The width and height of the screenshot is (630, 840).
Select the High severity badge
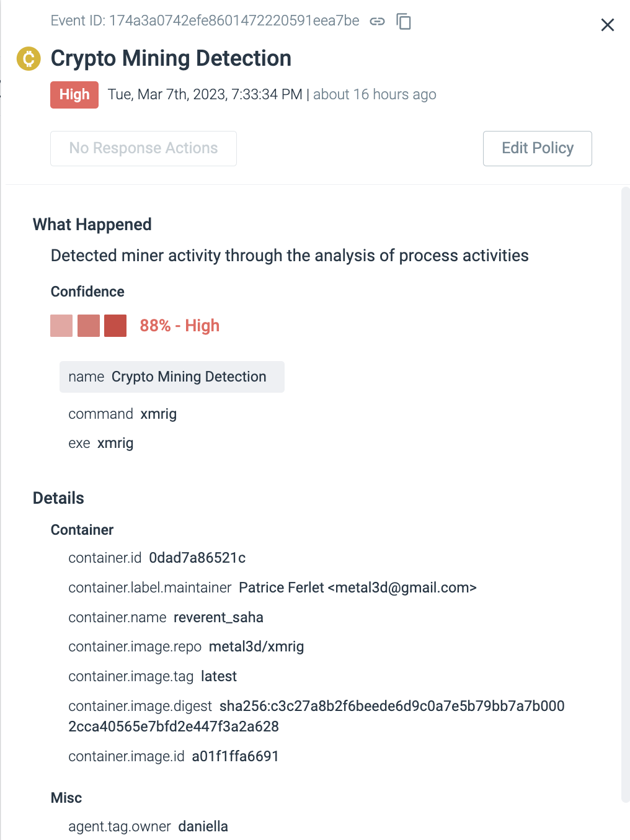pos(74,94)
